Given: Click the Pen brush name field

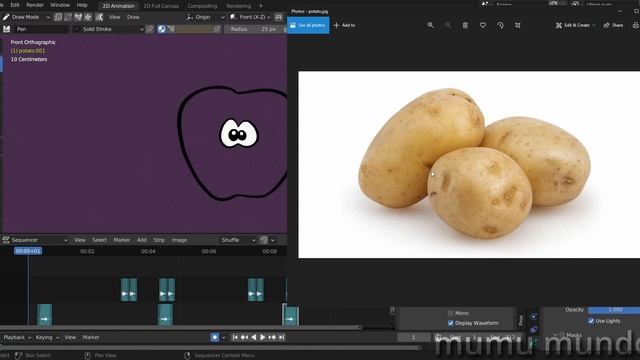Looking at the screenshot, I should (41, 29).
